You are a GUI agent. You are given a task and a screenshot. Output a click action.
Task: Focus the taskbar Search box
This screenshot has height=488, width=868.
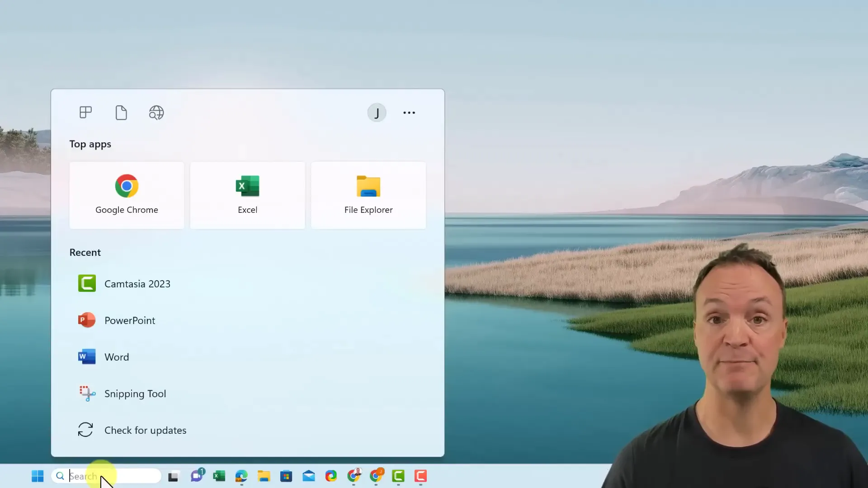(x=106, y=476)
